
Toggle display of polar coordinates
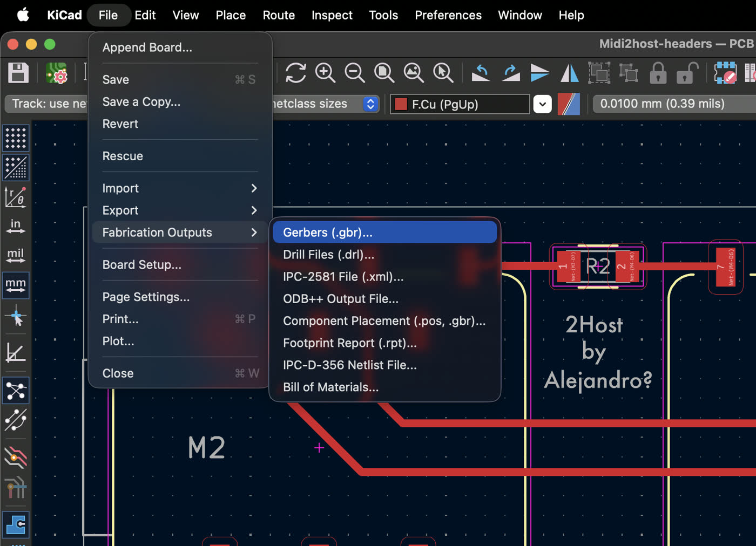pos(16,197)
